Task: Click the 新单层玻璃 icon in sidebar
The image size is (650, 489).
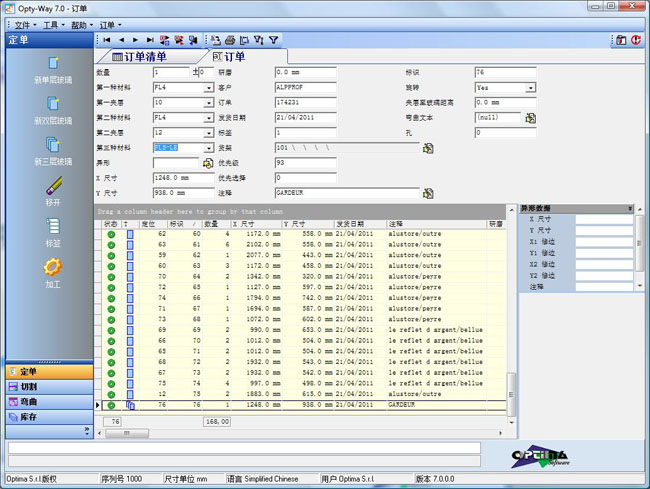Action: click(x=53, y=63)
